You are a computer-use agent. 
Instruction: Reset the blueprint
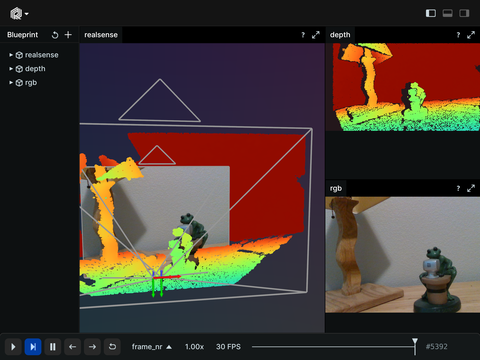pos(55,35)
